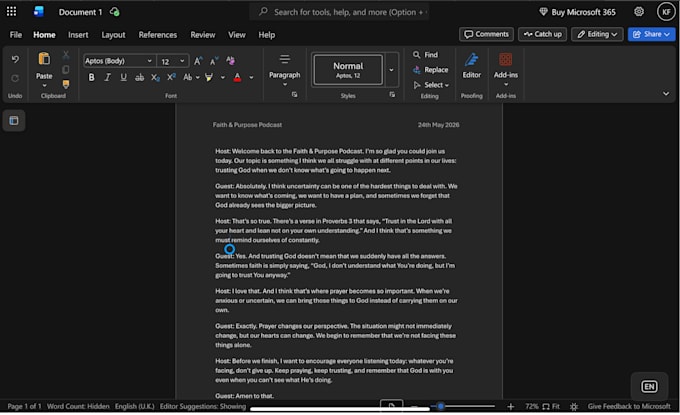Image resolution: width=680 pixels, height=415 pixels.
Task: Toggle strikethrough formatting
Action: [x=139, y=78]
